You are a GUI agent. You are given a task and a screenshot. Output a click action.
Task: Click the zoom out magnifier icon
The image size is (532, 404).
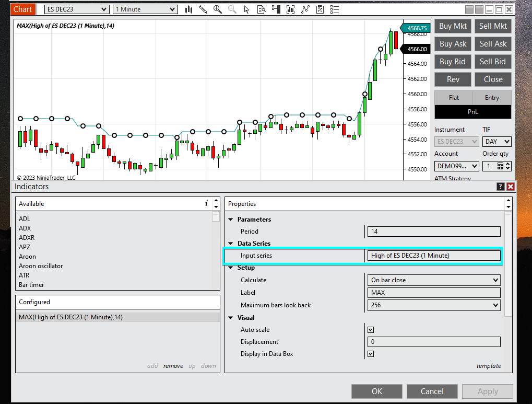232,9
